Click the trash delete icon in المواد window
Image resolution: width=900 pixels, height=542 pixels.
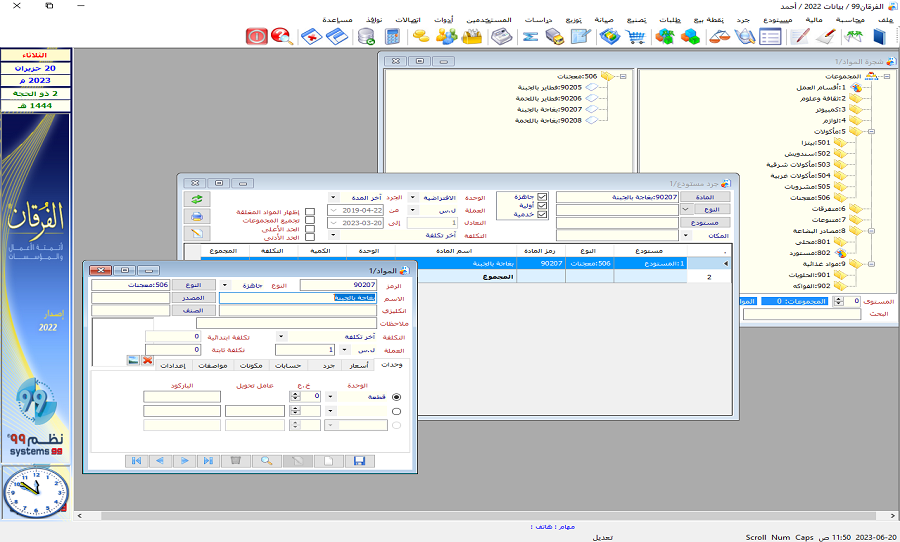tap(236, 461)
